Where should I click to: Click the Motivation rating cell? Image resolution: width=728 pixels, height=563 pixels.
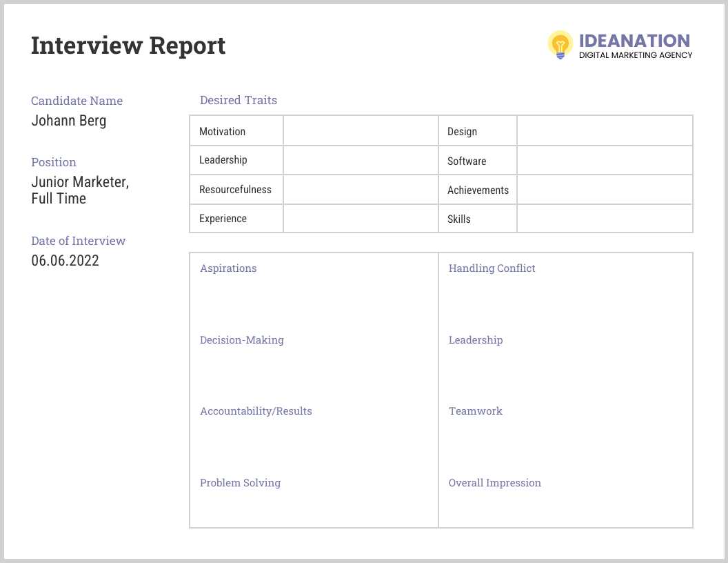point(361,130)
